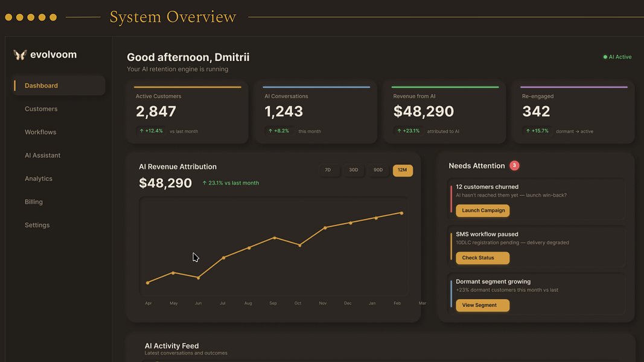Open the Settings sidebar item
644x362 pixels.
(37, 225)
